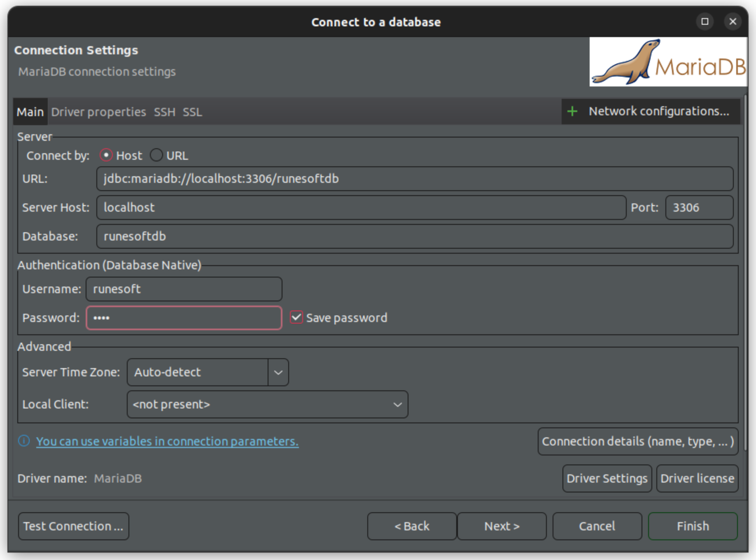The image size is (756, 560).
Task: Select the URL connect-by radio button
Action: click(x=156, y=155)
